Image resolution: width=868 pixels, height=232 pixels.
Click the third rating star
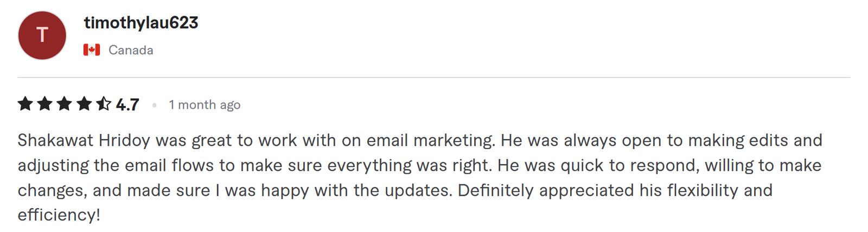pyautogui.click(x=65, y=104)
